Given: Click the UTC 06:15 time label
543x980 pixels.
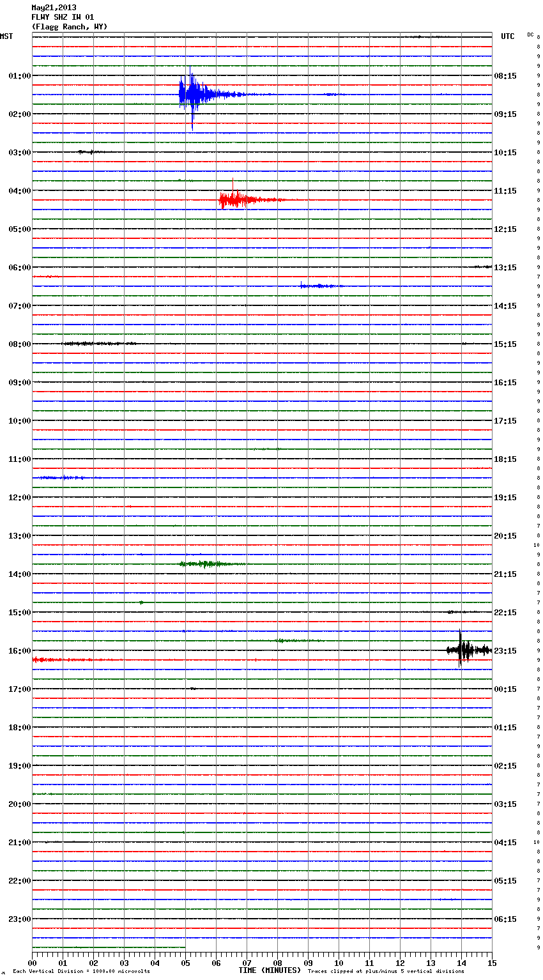Looking at the screenshot, I should pyautogui.click(x=505, y=919).
